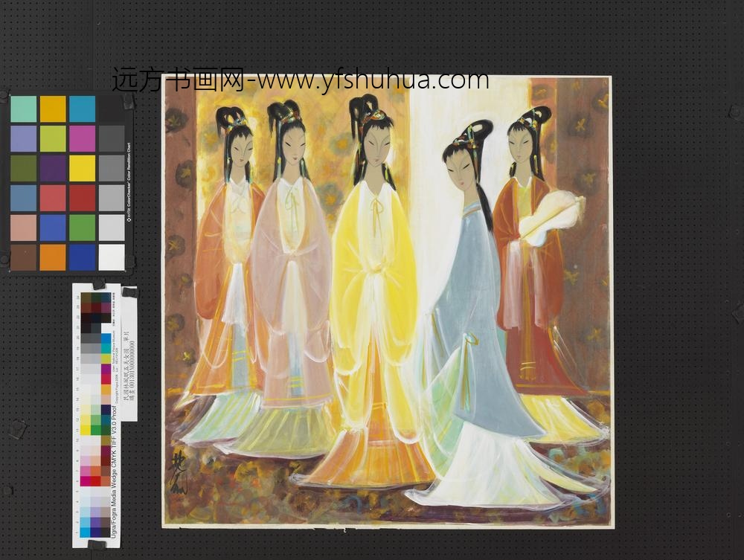Click the Chinese watermark text 远方书画网

click(x=177, y=80)
